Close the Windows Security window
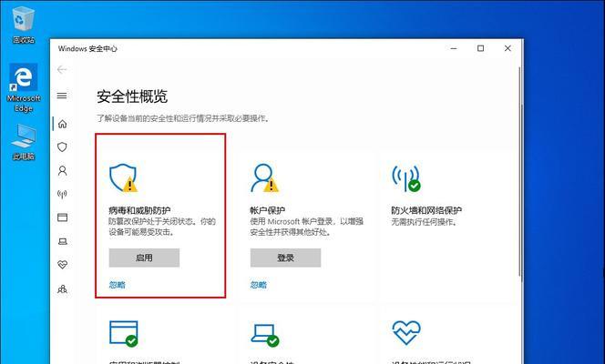The image size is (605, 364). click(x=508, y=48)
